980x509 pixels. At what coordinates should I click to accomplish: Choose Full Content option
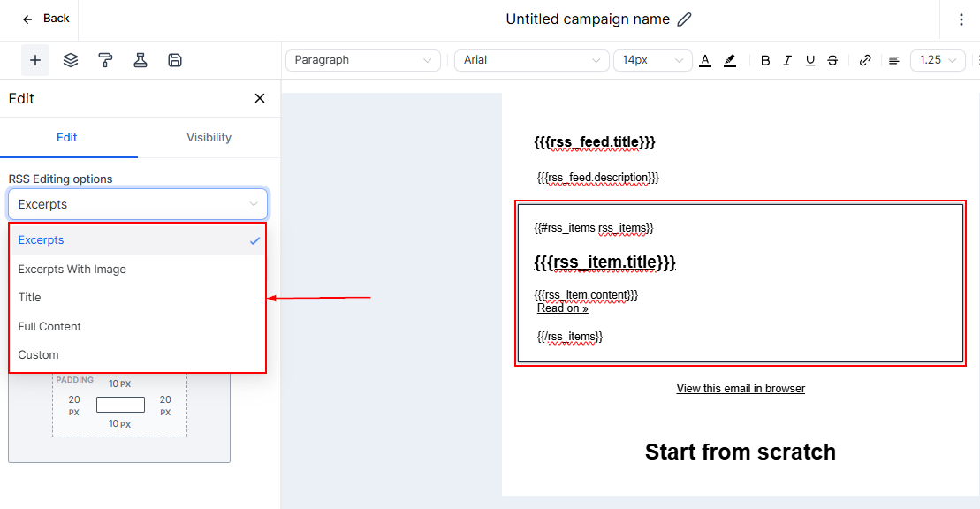click(x=138, y=326)
